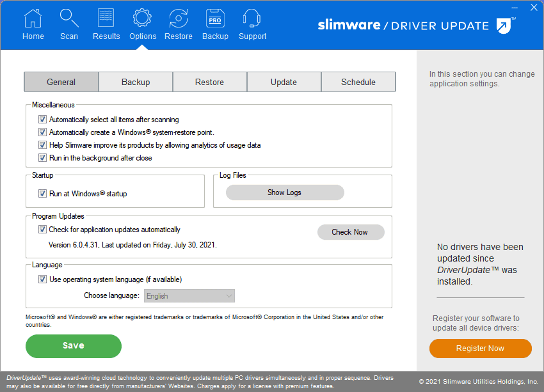Minimize the Driver Update window
Image resolution: width=544 pixels, height=392 pixels.
pyautogui.click(x=515, y=8)
